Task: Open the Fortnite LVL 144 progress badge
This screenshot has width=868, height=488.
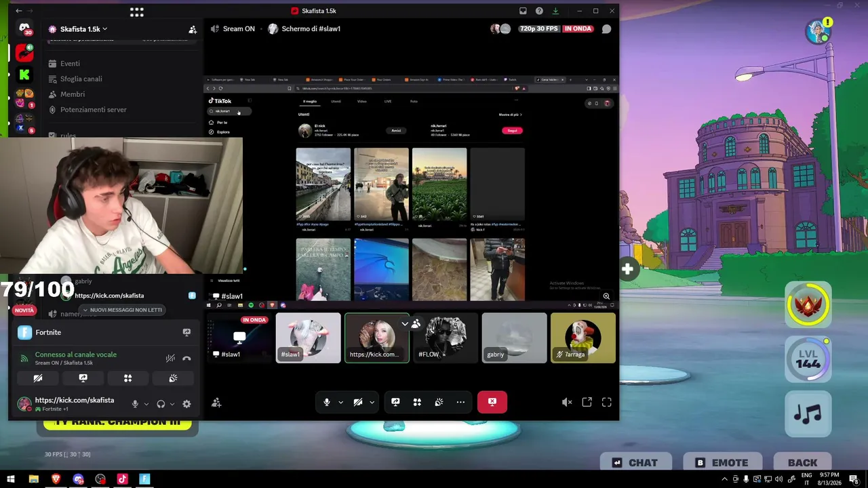Action: [808, 359]
